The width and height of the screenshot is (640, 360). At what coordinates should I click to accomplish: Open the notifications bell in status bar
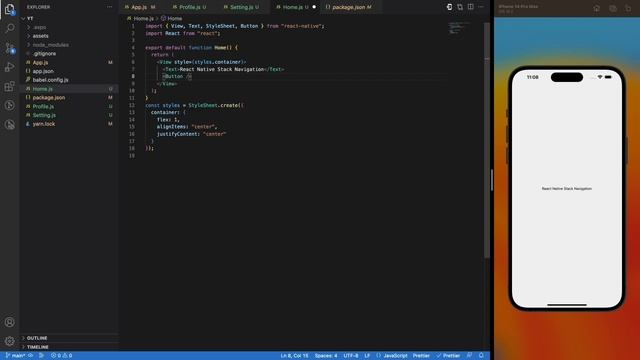[481, 356]
